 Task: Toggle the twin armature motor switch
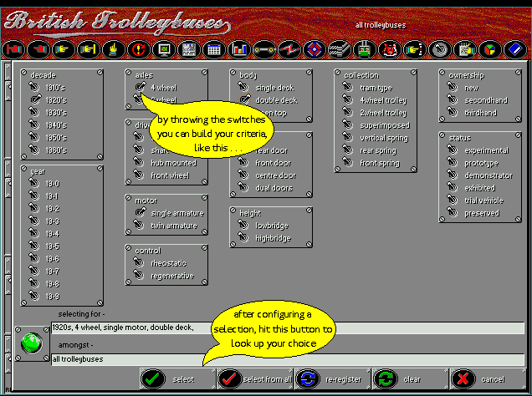click(x=140, y=226)
